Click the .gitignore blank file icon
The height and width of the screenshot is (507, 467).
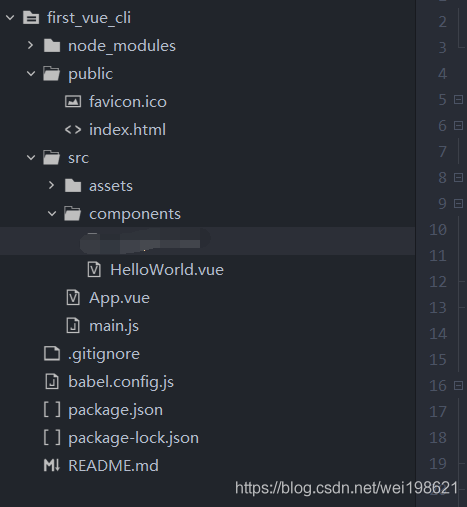click(52, 353)
